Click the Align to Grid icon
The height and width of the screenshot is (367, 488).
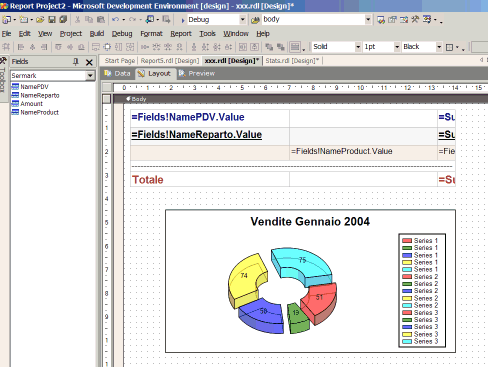click(x=6, y=47)
